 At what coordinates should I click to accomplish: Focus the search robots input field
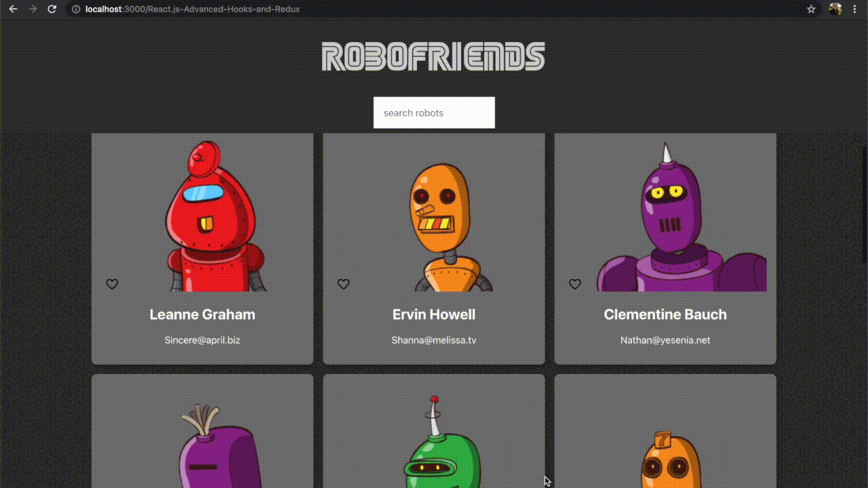click(x=434, y=113)
